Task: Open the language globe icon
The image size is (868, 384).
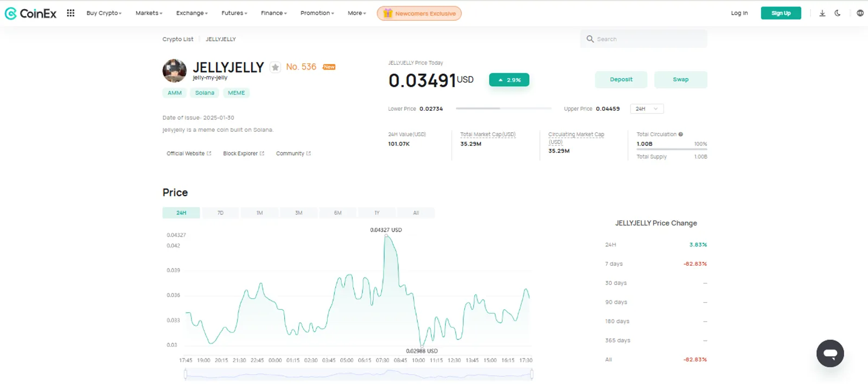Action: (860, 13)
